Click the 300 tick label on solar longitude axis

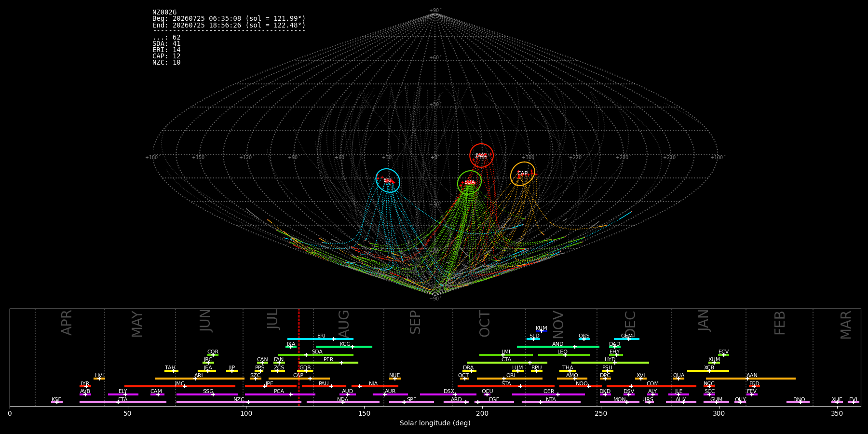pyautogui.click(x=719, y=413)
